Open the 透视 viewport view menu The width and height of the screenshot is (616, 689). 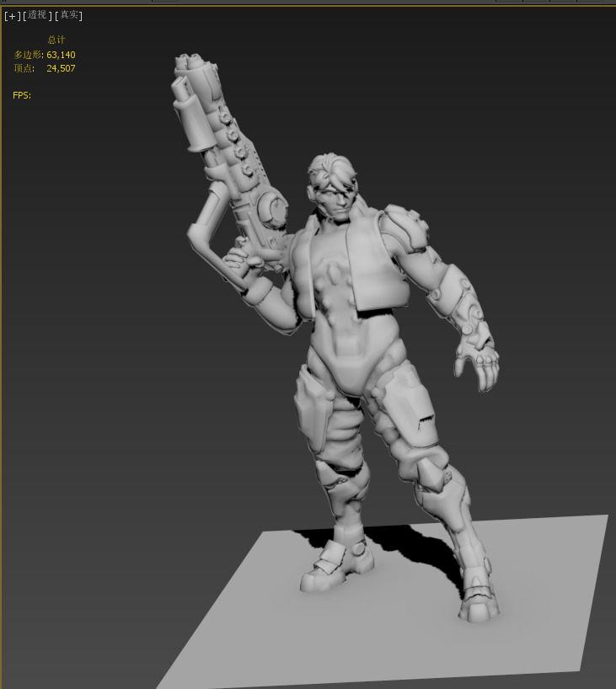point(37,15)
